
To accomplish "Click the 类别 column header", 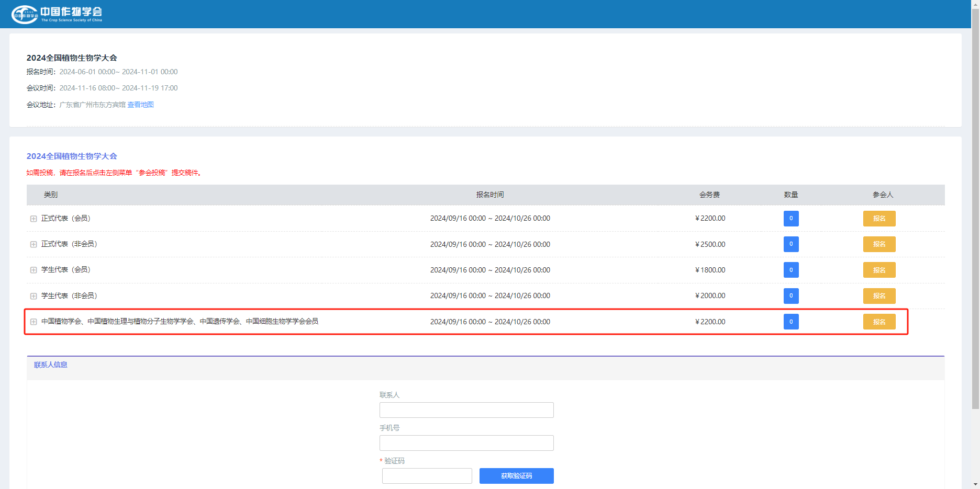I will pos(51,195).
